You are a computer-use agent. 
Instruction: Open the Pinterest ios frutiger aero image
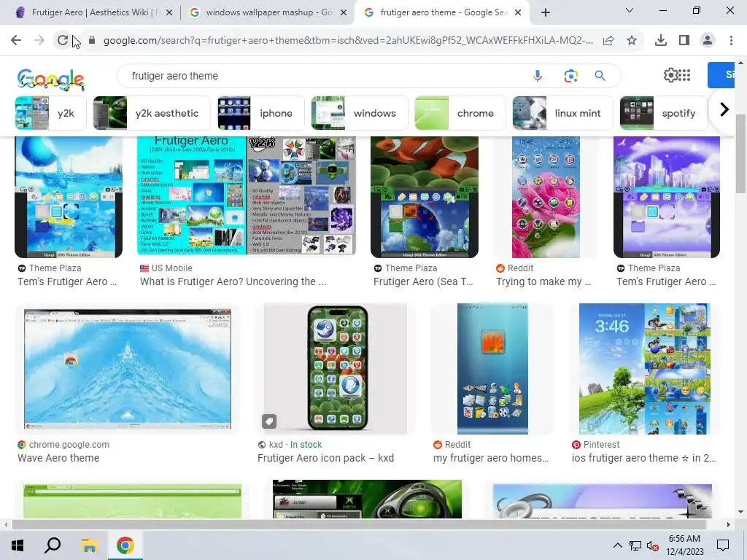point(645,369)
